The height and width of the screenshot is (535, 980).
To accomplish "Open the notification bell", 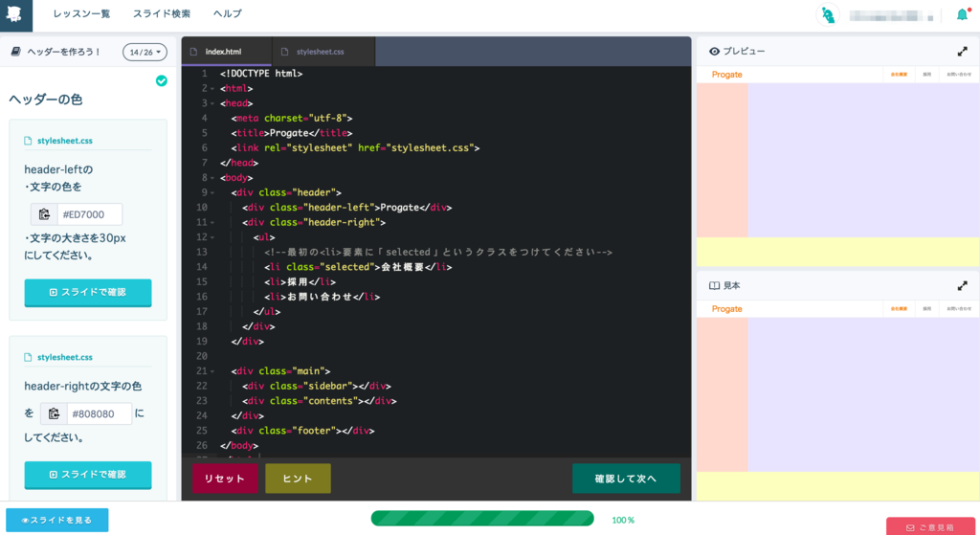I will pos(963,14).
